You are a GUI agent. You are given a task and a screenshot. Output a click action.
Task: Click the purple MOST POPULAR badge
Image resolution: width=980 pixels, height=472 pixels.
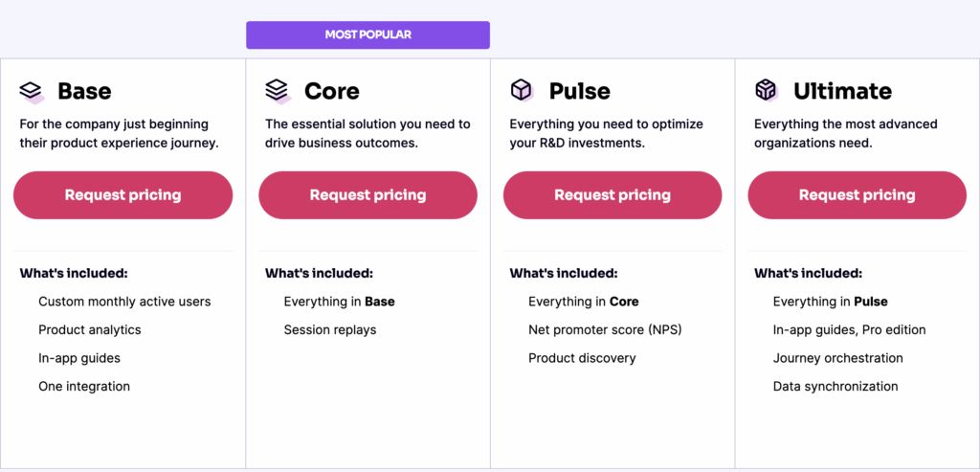pos(367,34)
